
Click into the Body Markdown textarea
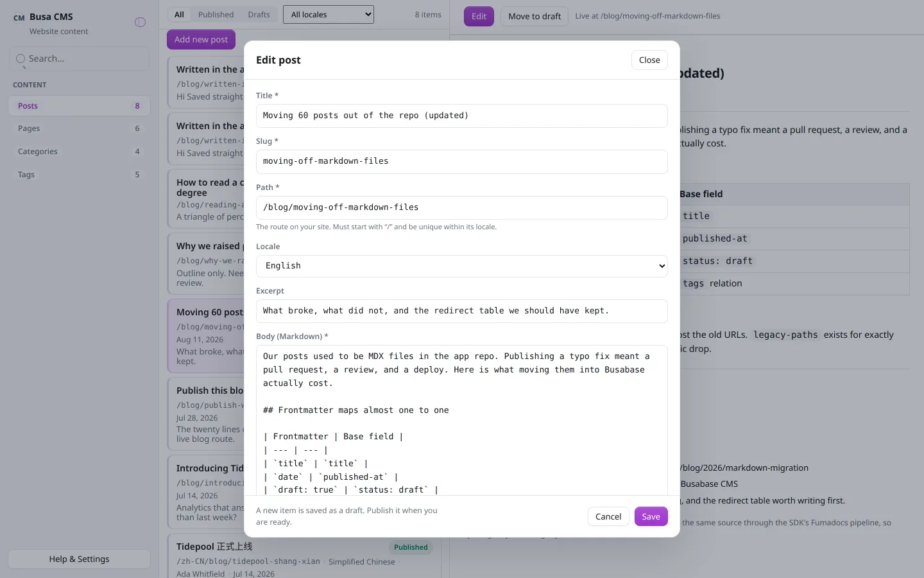coord(462,420)
